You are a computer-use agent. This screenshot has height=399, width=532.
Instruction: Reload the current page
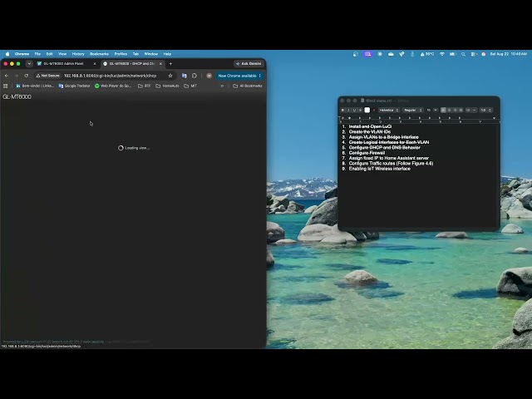click(27, 76)
